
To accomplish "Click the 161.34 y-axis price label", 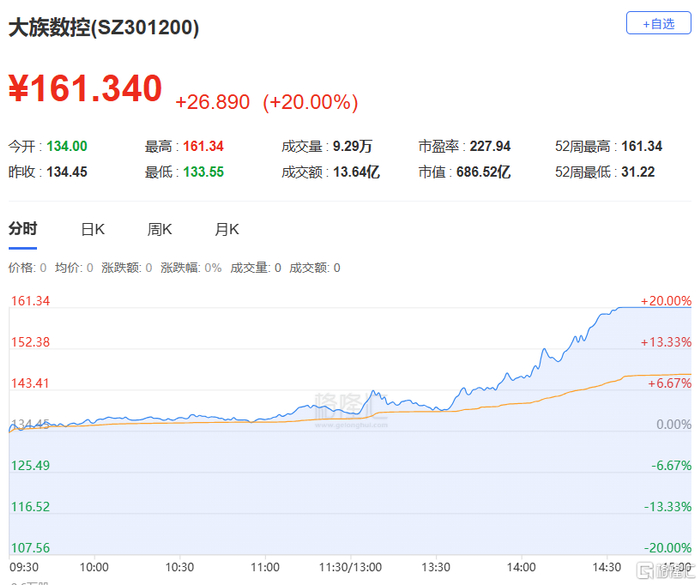I will [30, 301].
